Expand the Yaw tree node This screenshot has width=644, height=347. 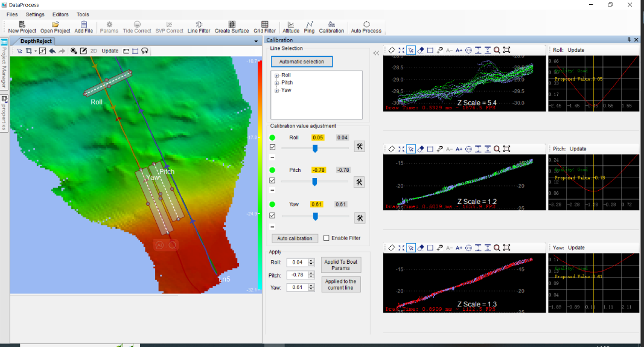277,91
